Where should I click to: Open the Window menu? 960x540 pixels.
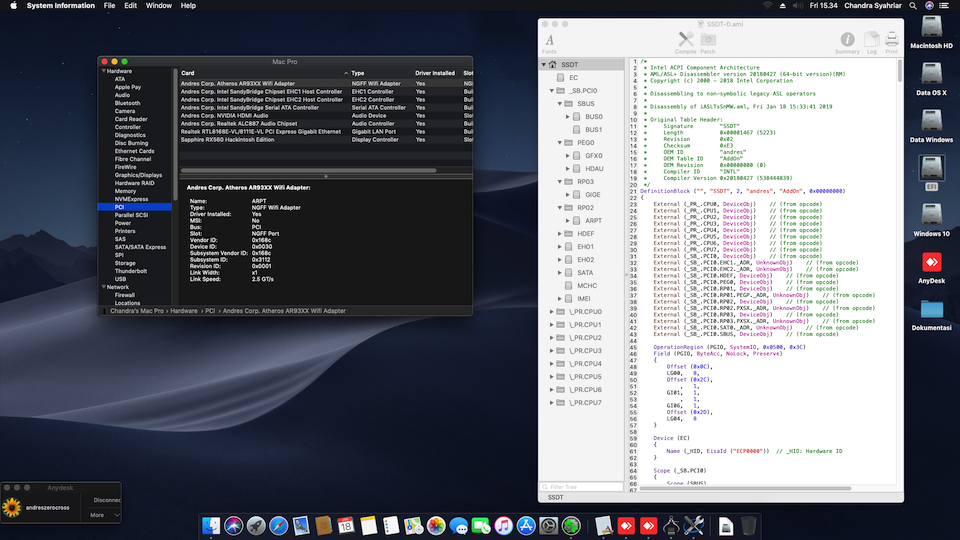[x=159, y=6]
